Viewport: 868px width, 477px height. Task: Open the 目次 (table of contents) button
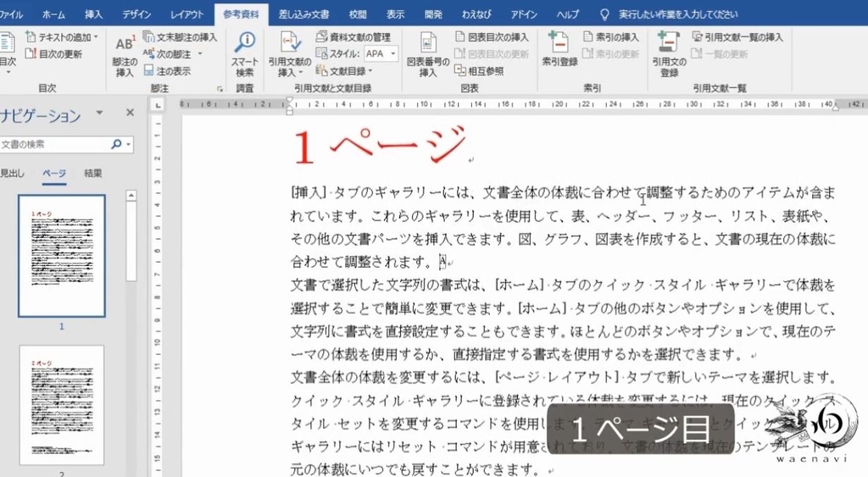[x=7, y=54]
